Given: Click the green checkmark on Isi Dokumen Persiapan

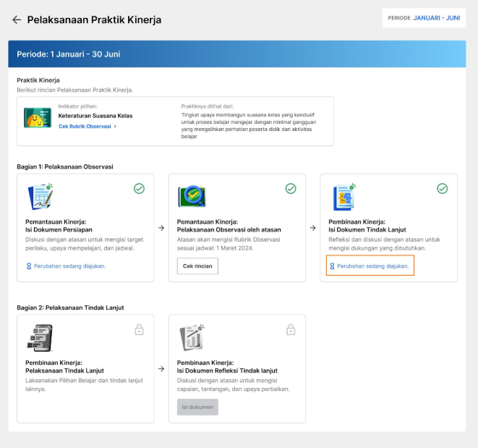Looking at the screenshot, I should pos(139,188).
